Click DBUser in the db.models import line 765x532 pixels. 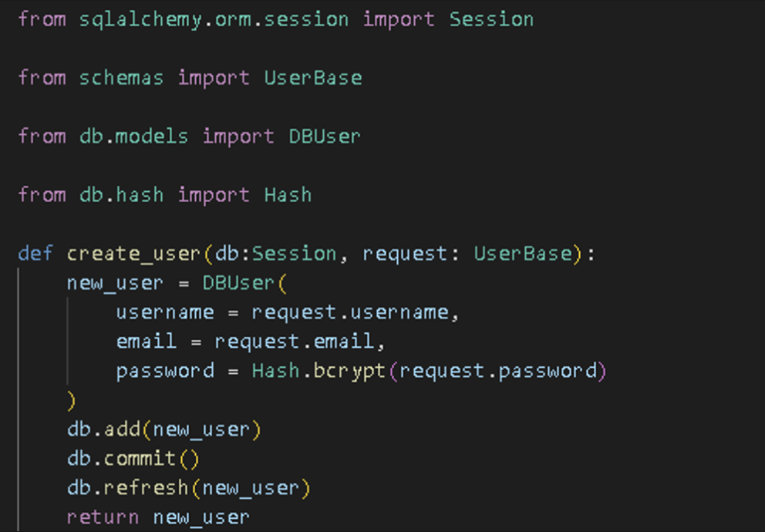coord(324,136)
